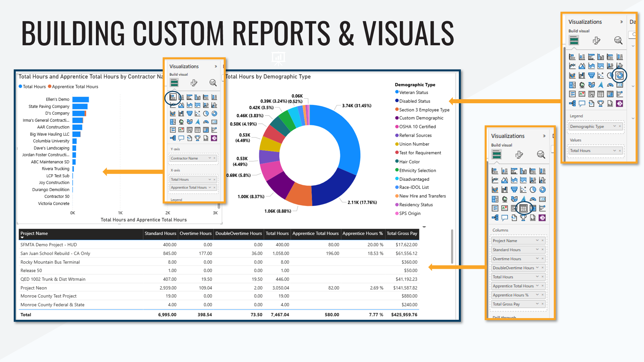
Task: Remove Apprentice Hours % field with its X
Action: pyautogui.click(x=543, y=295)
